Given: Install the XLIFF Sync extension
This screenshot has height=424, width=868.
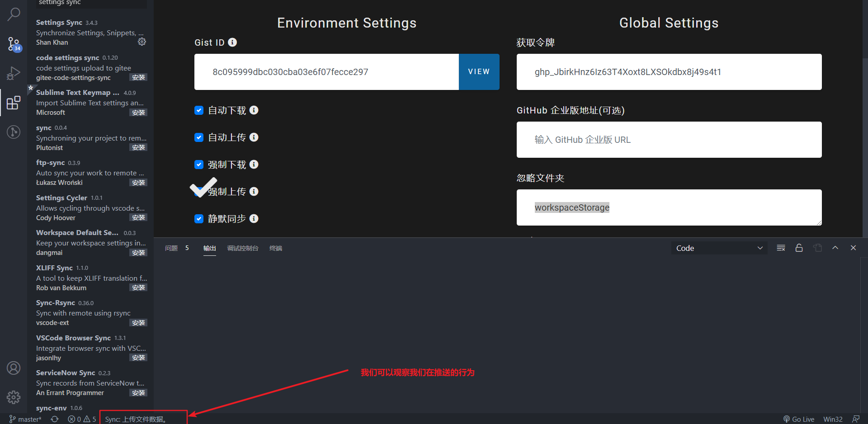Looking at the screenshot, I should 139,287.
